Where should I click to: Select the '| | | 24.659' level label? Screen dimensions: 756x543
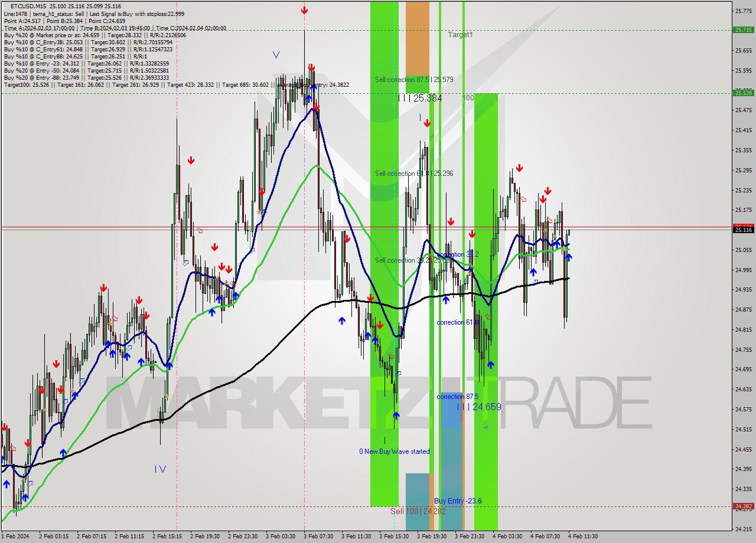tap(479, 407)
